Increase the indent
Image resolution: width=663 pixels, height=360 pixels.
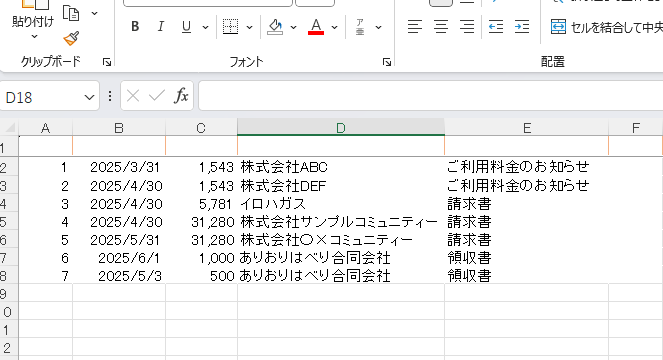522,27
